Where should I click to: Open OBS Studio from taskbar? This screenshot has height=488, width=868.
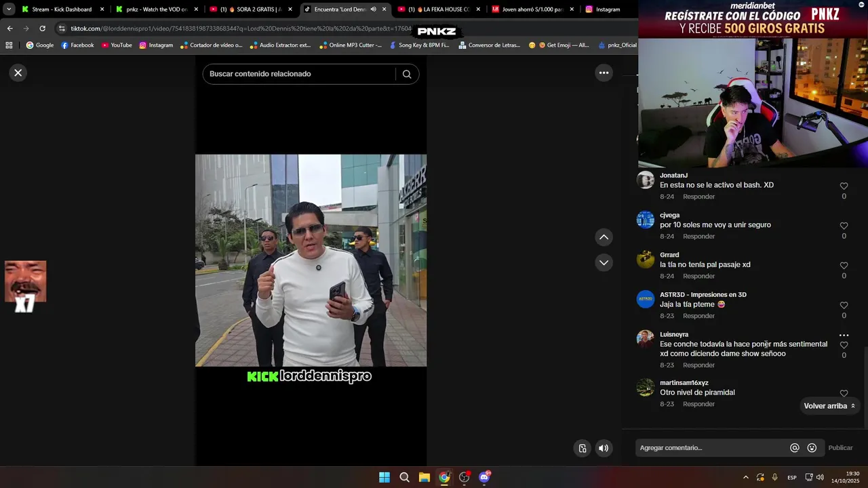(x=465, y=477)
